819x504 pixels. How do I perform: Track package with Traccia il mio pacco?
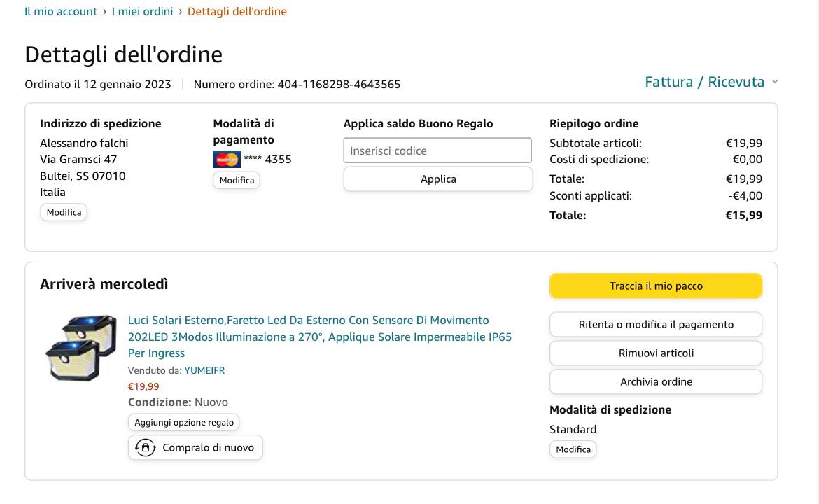coord(656,286)
